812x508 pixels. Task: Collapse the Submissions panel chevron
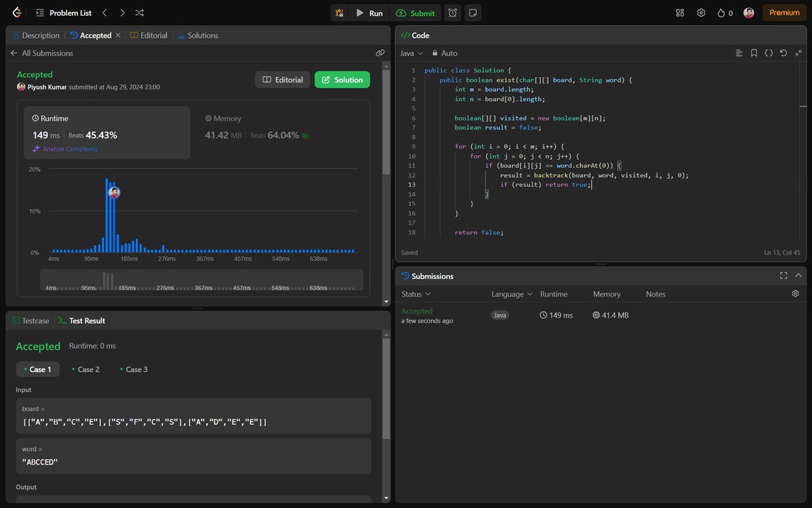[798, 276]
